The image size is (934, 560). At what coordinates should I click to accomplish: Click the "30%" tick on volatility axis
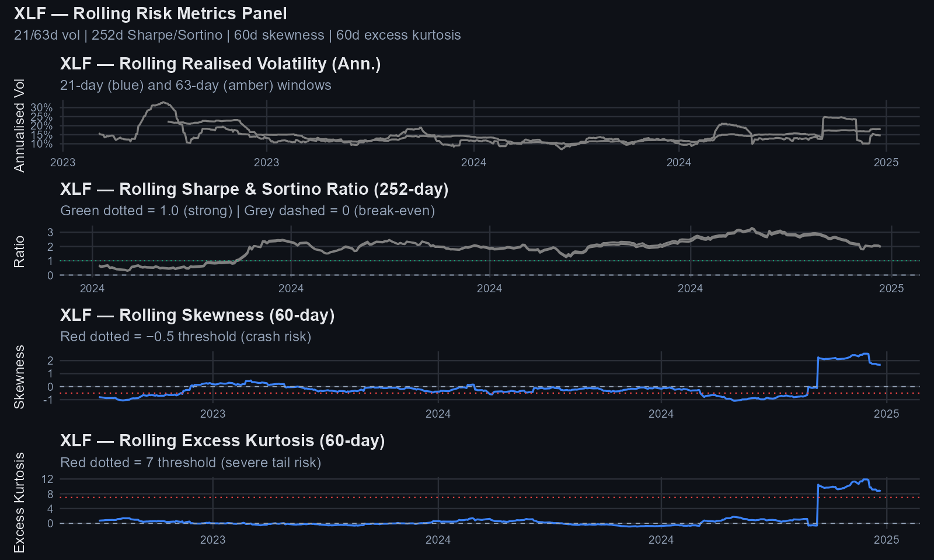tap(41, 108)
